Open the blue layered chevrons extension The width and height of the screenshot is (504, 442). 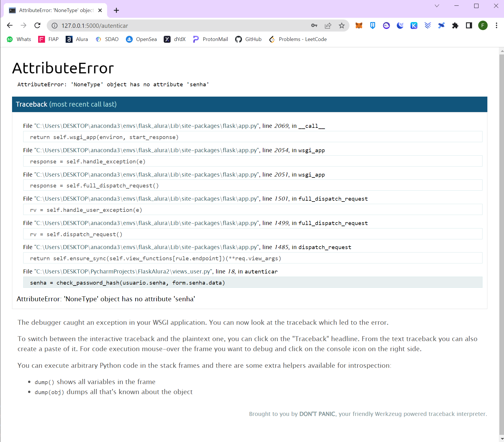(x=428, y=26)
